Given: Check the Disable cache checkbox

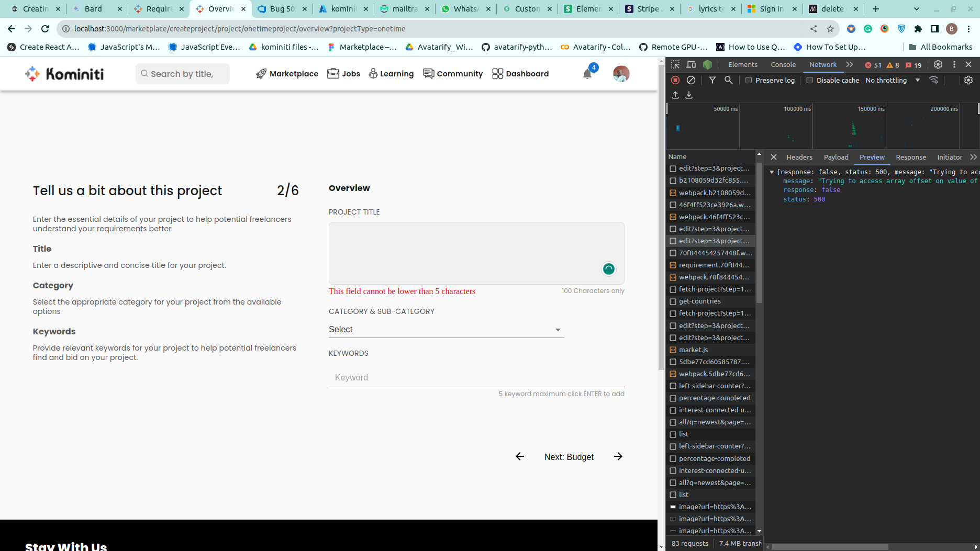Looking at the screenshot, I should point(810,80).
